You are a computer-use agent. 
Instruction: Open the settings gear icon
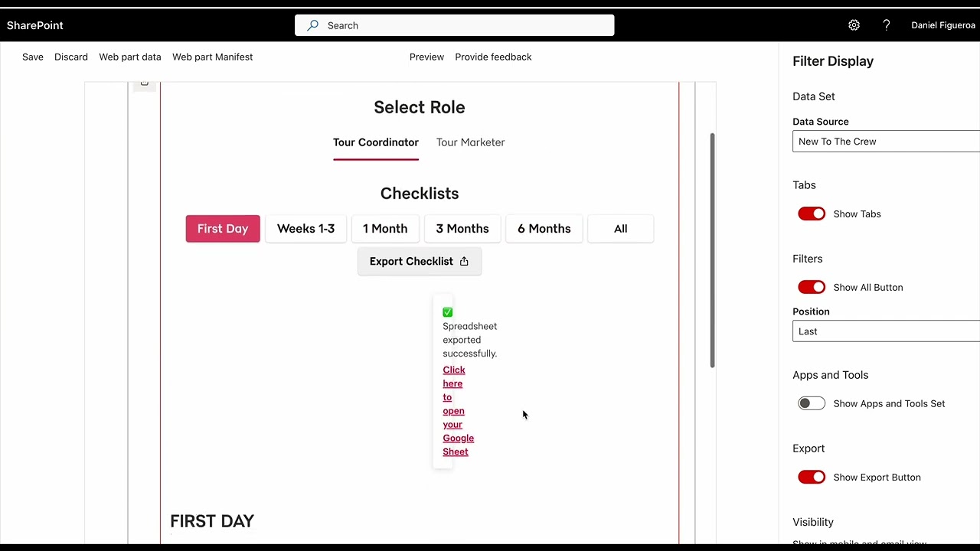(854, 25)
